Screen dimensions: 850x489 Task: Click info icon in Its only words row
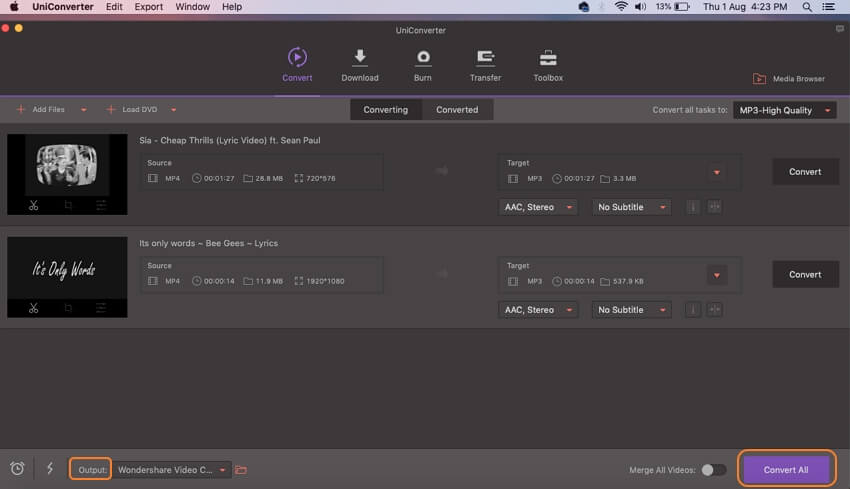pos(693,310)
